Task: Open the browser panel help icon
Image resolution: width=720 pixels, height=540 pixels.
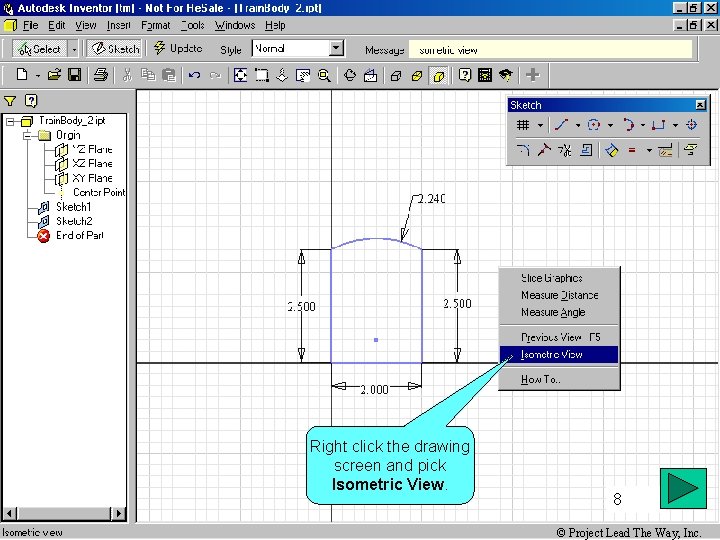Action: [31, 101]
